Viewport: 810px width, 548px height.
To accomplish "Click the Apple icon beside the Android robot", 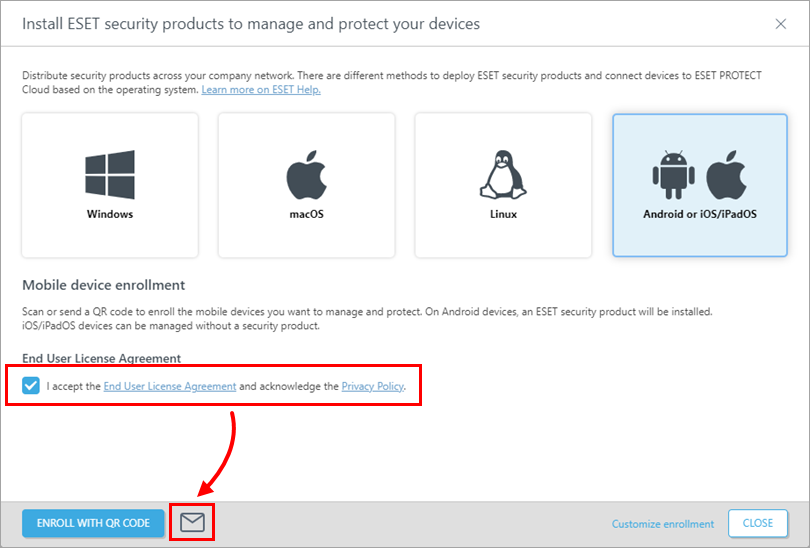I will (x=727, y=174).
